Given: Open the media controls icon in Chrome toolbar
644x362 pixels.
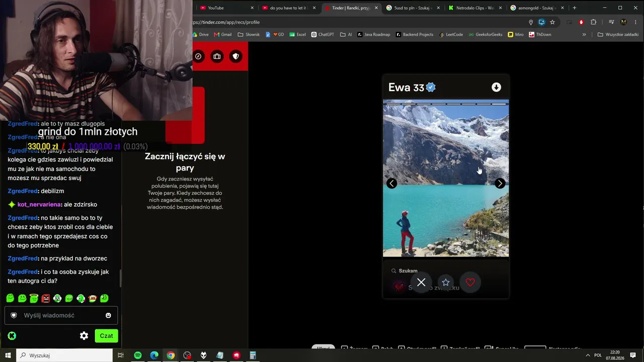Looking at the screenshot, I should coord(611,22).
